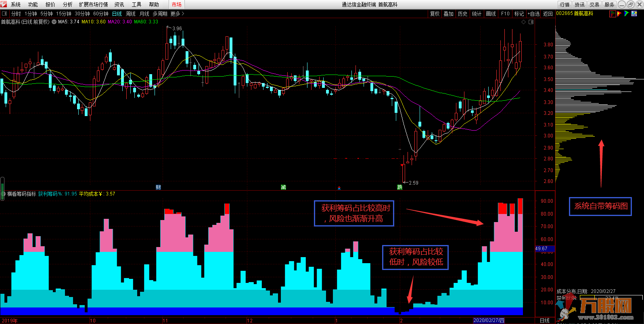Switch to the 市场 tab
This screenshot has height=324, width=644.
[176, 4]
